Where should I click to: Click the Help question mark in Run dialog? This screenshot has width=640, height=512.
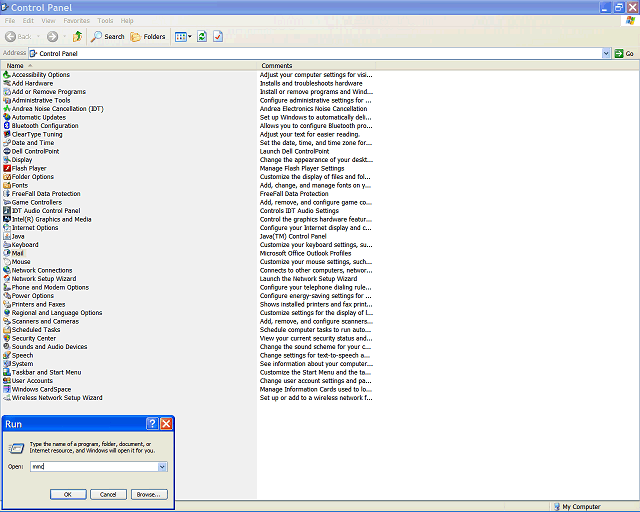coord(152,424)
